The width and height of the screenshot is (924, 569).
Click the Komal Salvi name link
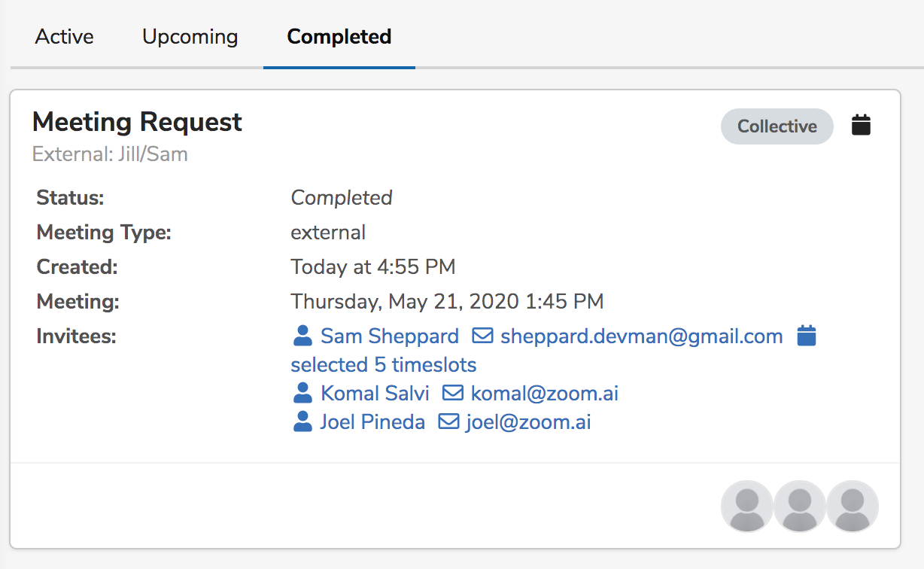coord(375,393)
